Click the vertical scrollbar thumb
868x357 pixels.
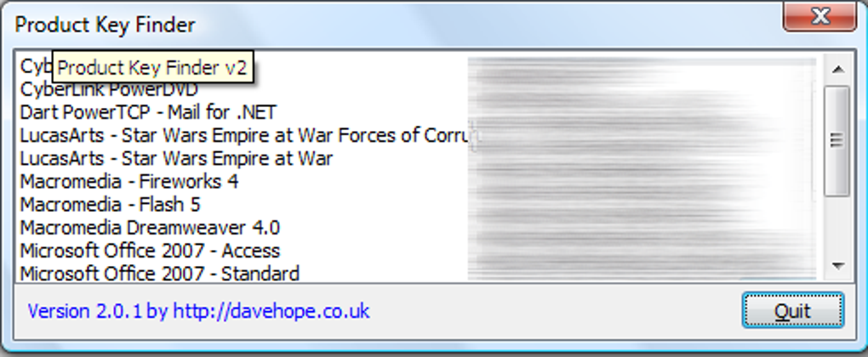(x=837, y=140)
